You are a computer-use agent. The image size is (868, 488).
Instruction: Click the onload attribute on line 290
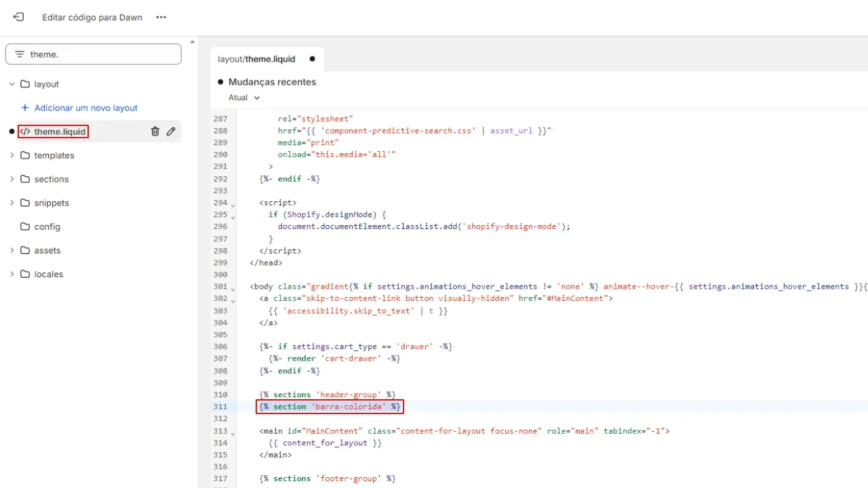(336, 155)
